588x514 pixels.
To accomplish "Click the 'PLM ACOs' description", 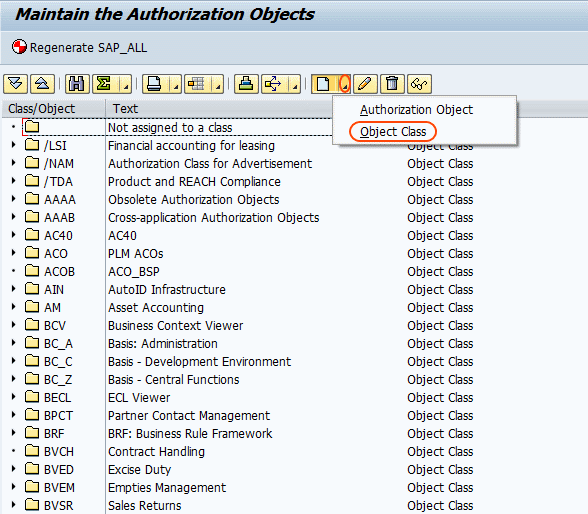I will point(136,253).
